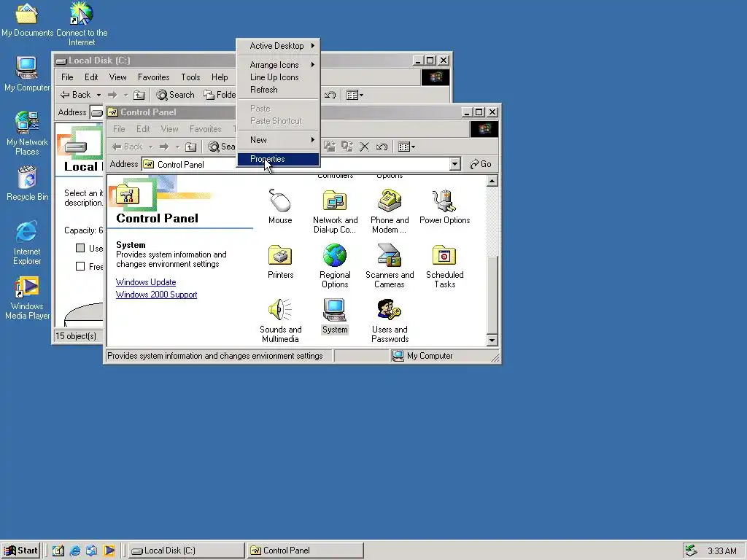Click Up folder icon in Control Panel toolbar
The width and height of the screenshot is (747, 560).
coord(190,147)
